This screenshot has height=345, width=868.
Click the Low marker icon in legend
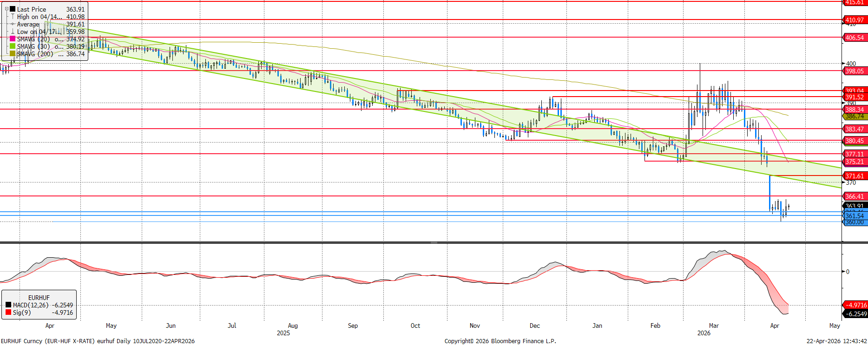pyautogui.click(x=13, y=32)
